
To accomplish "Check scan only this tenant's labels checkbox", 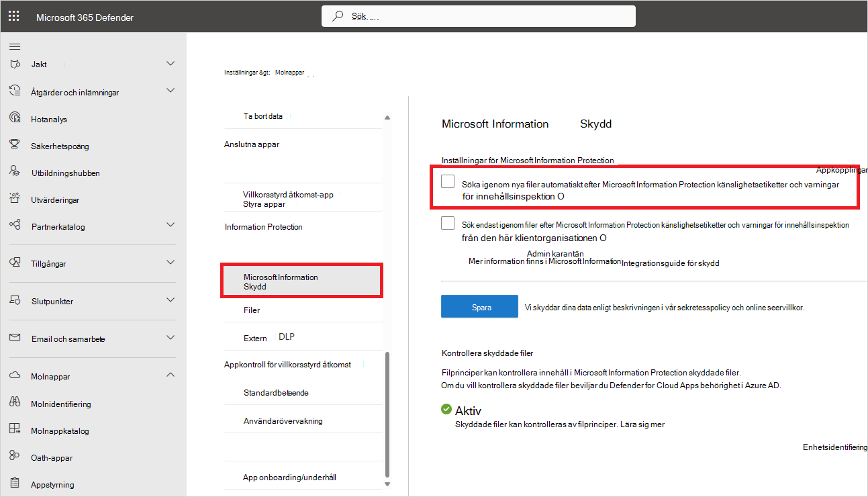I will coord(448,223).
